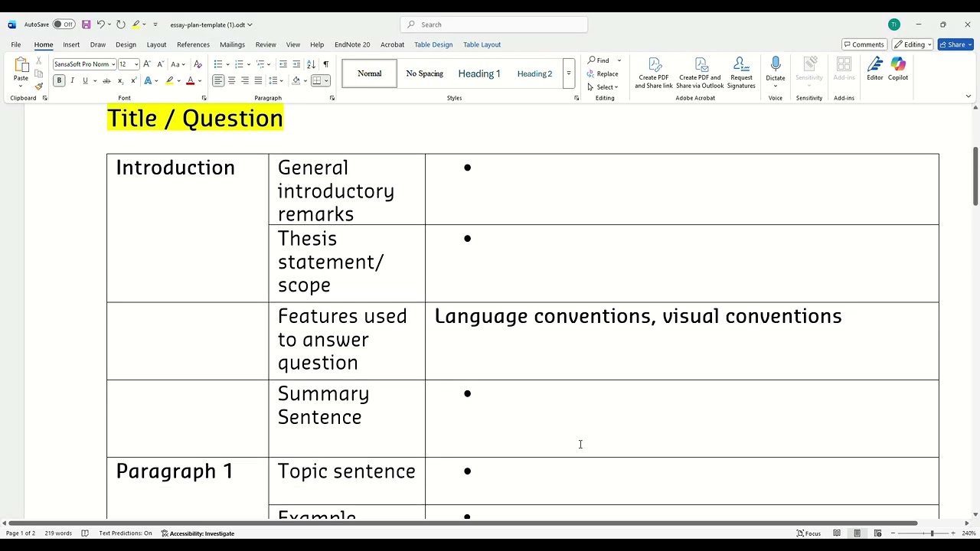Apply subscript formatting
The width and height of the screenshot is (980, 551).
point(120,80)
